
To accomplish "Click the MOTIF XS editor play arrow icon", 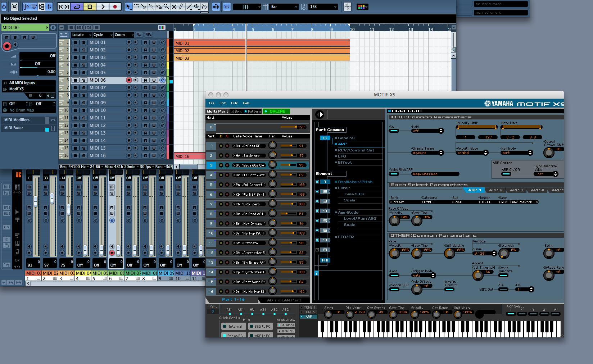I will click(320, 114).
